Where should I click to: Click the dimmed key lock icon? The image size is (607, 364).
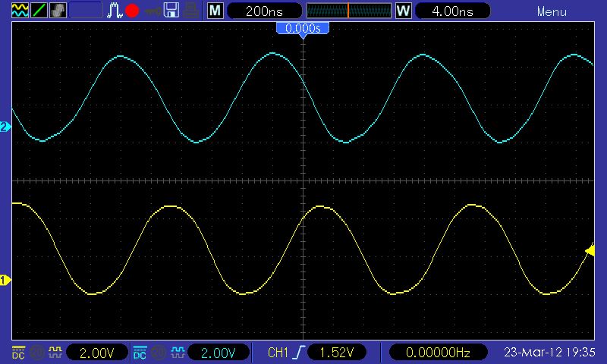point(153,11)
